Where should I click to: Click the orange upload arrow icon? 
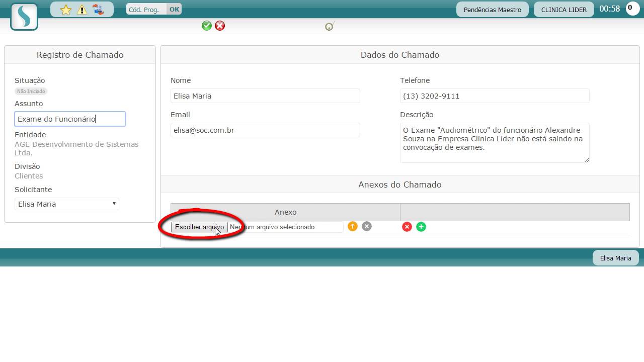(353, 226)
